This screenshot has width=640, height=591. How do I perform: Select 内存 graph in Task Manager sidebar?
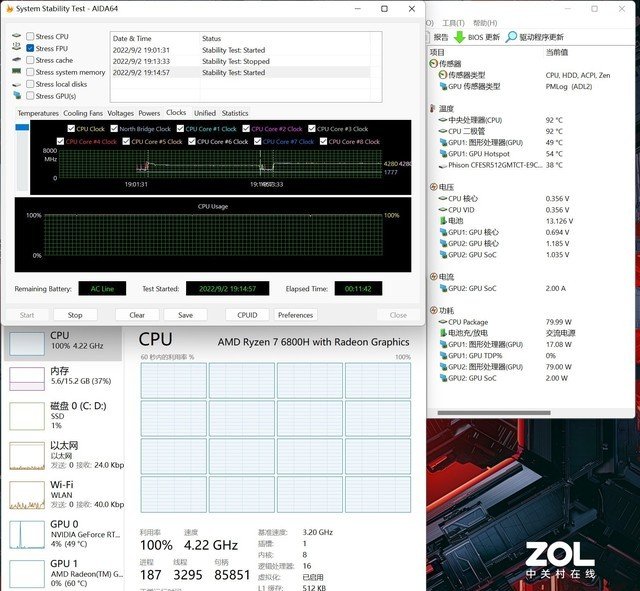(27, 379)
